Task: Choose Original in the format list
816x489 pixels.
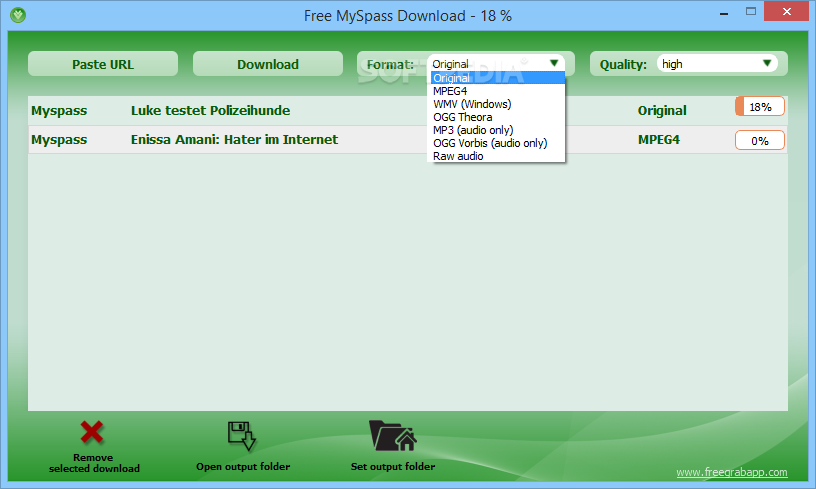Action: 498,78
